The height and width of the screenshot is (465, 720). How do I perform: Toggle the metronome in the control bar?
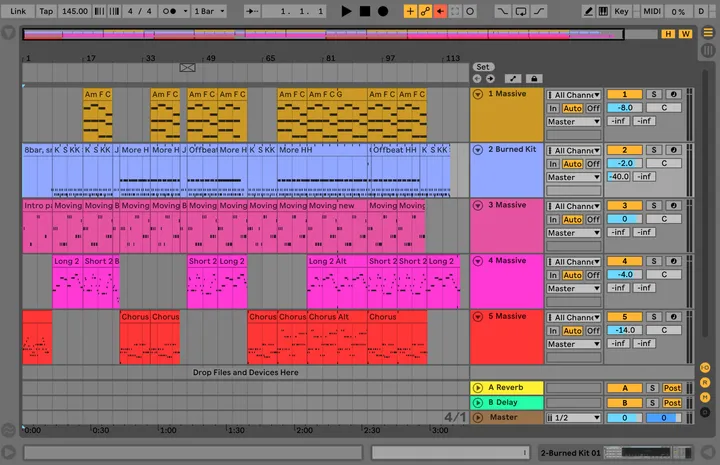(168, 11)
